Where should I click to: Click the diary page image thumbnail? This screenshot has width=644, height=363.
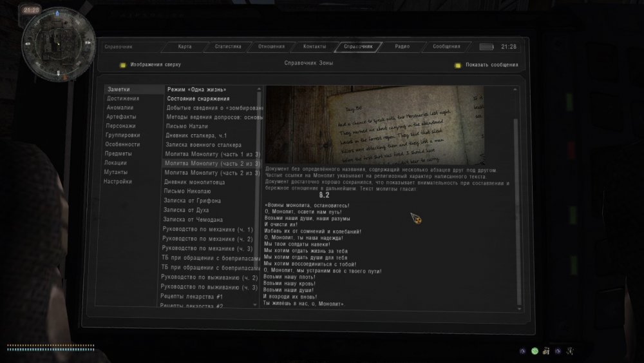coord(374,124)
